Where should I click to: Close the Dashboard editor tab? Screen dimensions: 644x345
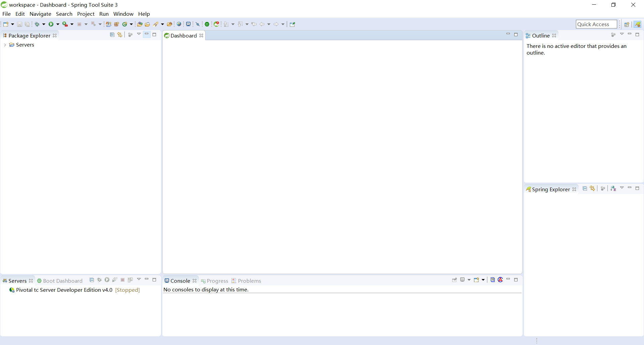[x=201, y=36]
